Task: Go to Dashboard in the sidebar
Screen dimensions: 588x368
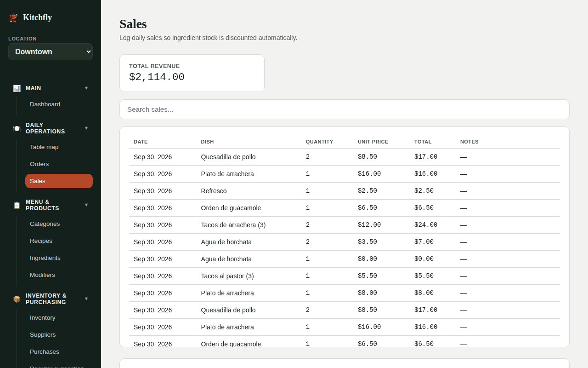Action: point(59,104)
